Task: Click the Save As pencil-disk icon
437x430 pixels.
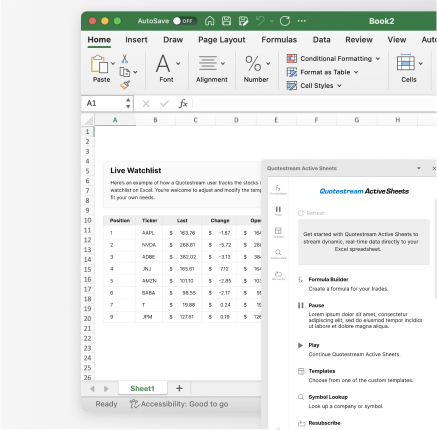Action: [244, 21]
